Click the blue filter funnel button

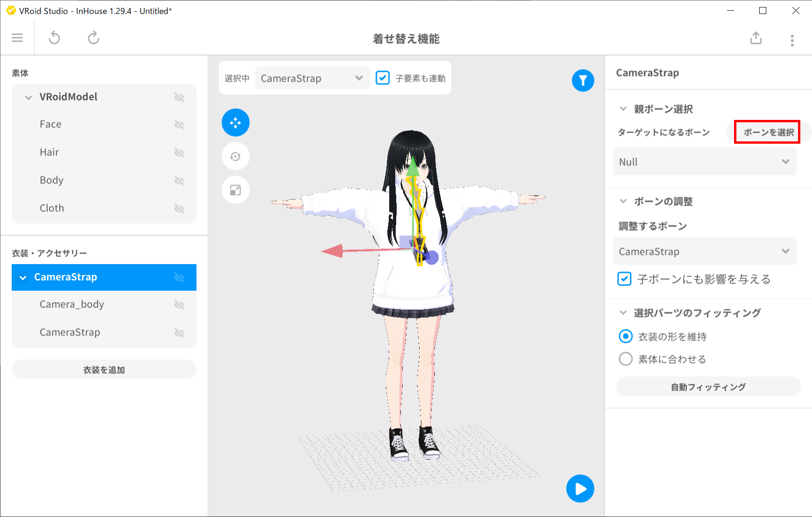click(583, 81)
